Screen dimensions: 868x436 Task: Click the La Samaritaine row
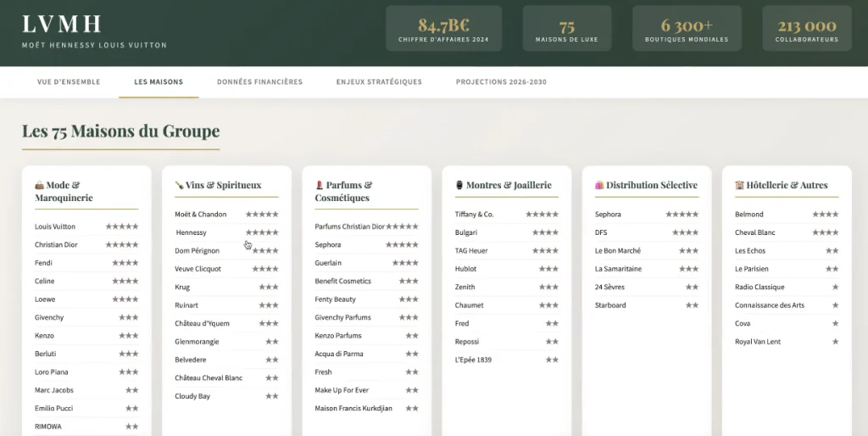coord(647,269)
